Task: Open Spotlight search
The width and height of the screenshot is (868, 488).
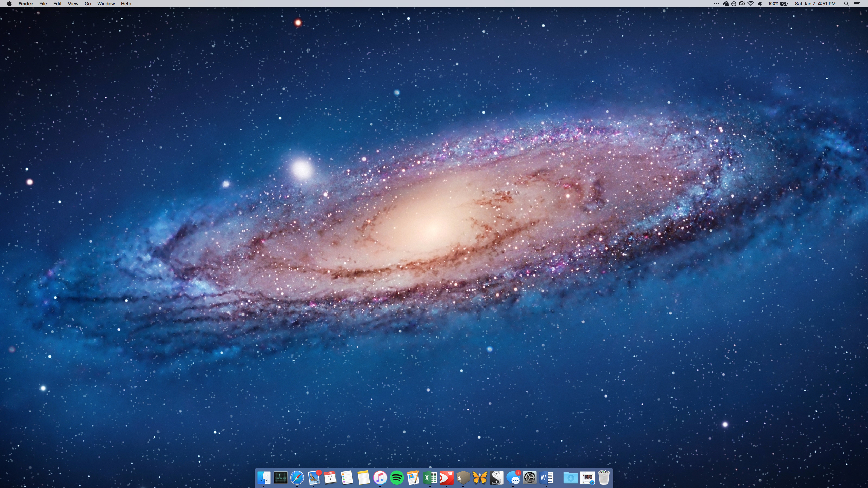Action: (x=846, y=4)
